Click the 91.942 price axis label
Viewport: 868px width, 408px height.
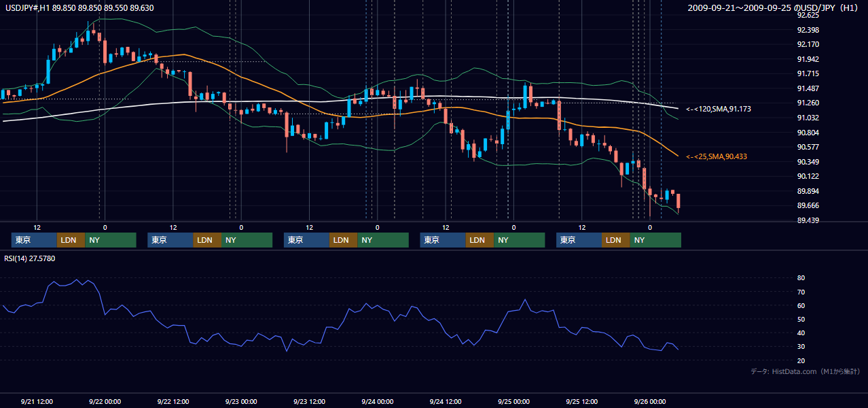[x=807, y=59]
